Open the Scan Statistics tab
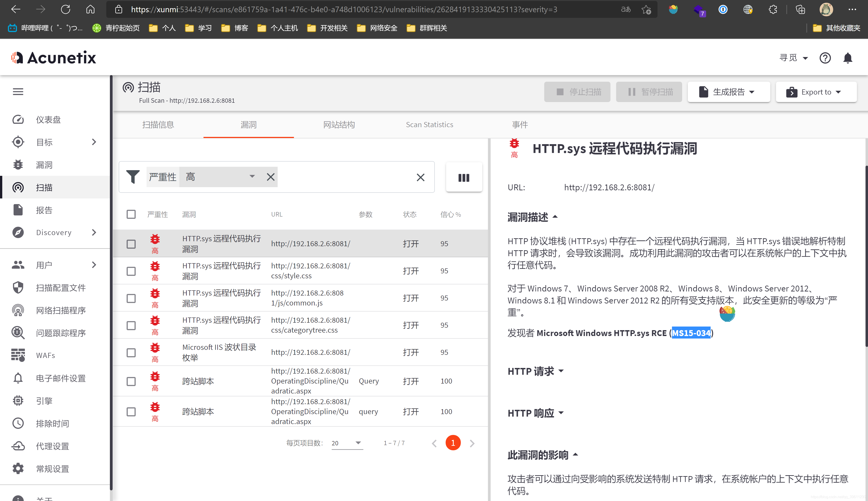The height and width of the screenshot is (501, 868). click(429, 124)
